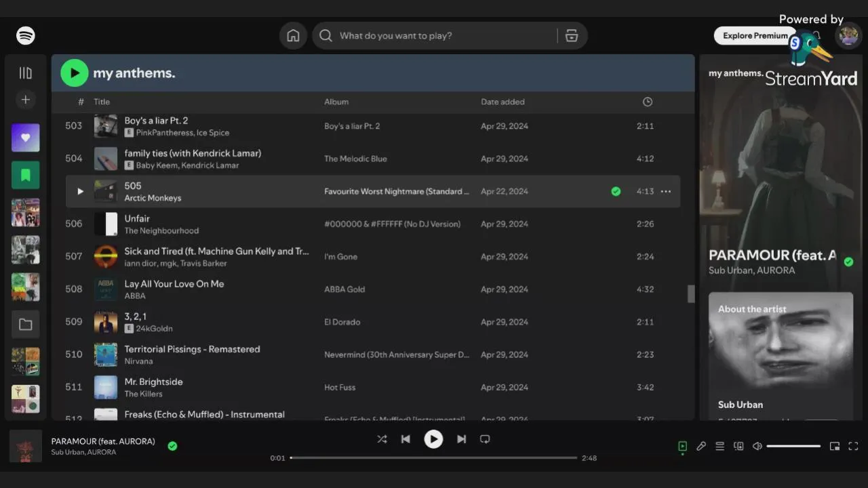This screenshot has height=488, width=868.
Task: Open the first playlist cover below Your Episodes
Action: click(x=26, y=212)
